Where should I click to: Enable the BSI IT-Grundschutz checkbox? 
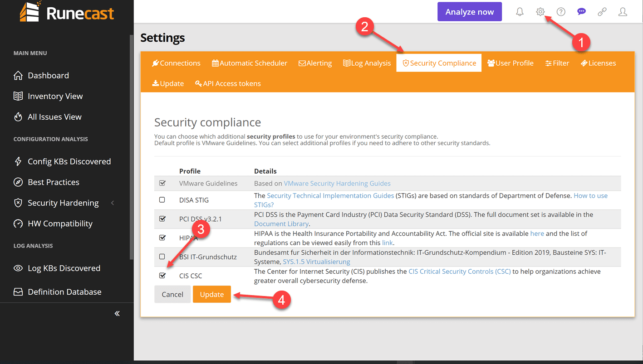(x=162, y=257)
